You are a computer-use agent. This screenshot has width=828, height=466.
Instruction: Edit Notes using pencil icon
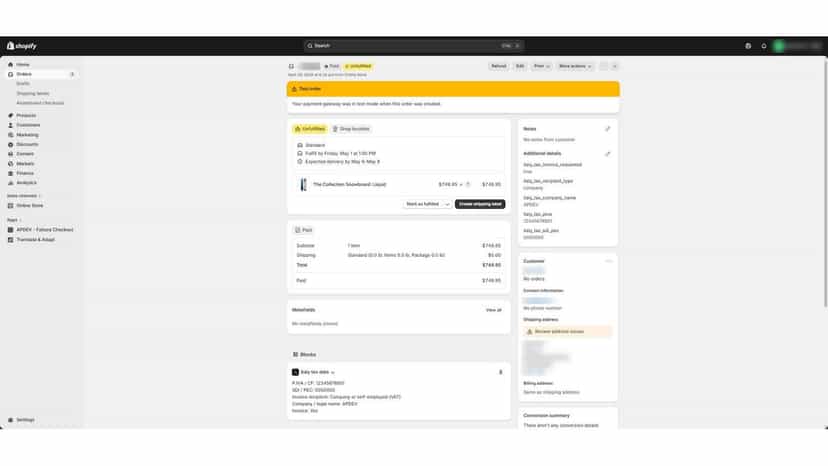pos(608,129)
